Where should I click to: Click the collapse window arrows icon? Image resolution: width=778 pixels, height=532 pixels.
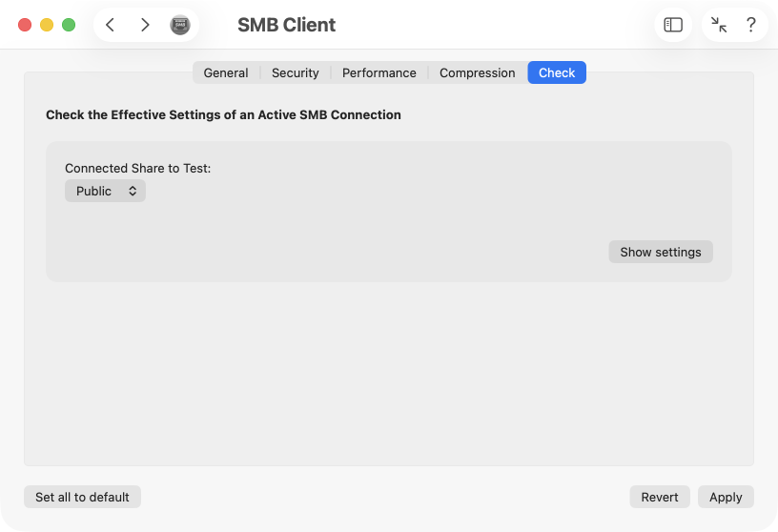(719, 25)
